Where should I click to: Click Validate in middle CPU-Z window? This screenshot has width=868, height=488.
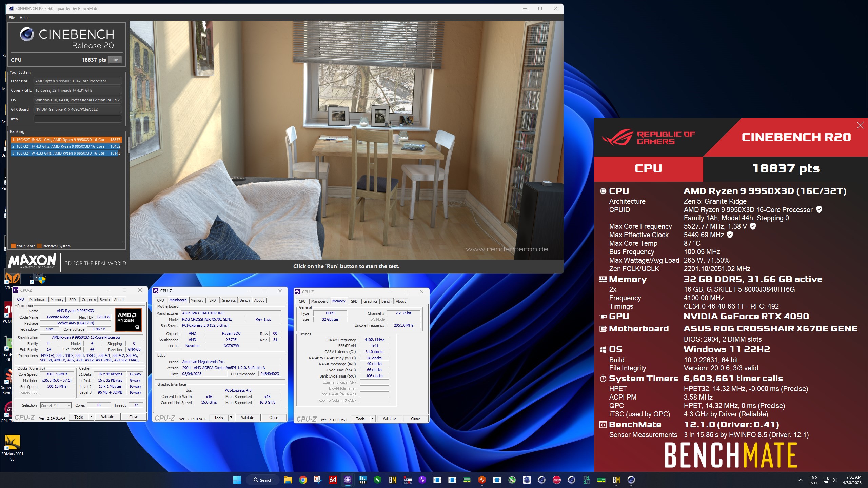point(248,418)
